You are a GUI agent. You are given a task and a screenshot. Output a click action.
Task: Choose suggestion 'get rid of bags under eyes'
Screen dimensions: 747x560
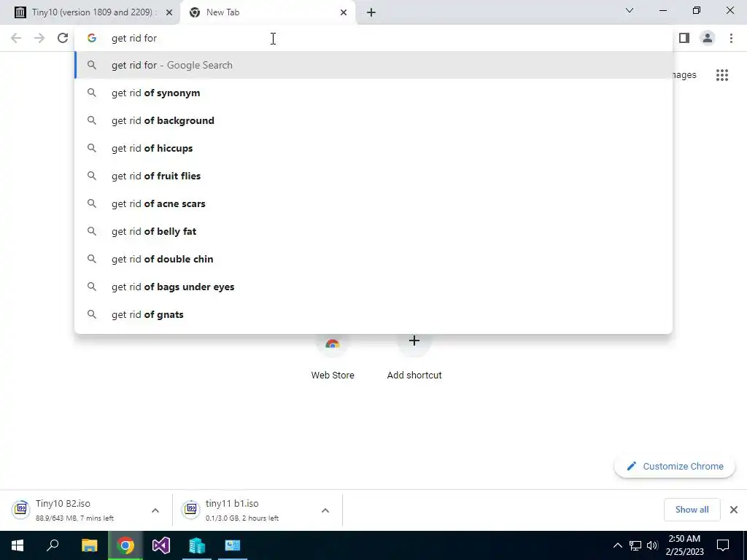click(373, 287)
